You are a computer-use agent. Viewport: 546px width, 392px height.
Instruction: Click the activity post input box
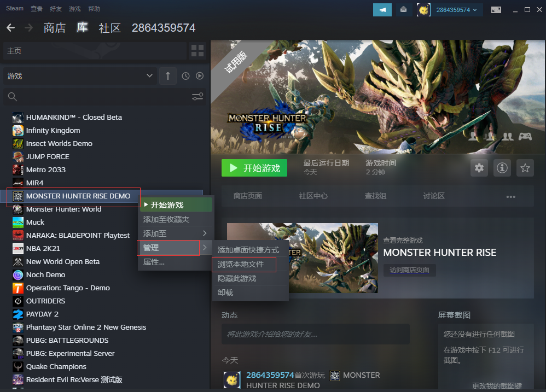(x=316, y=334)
